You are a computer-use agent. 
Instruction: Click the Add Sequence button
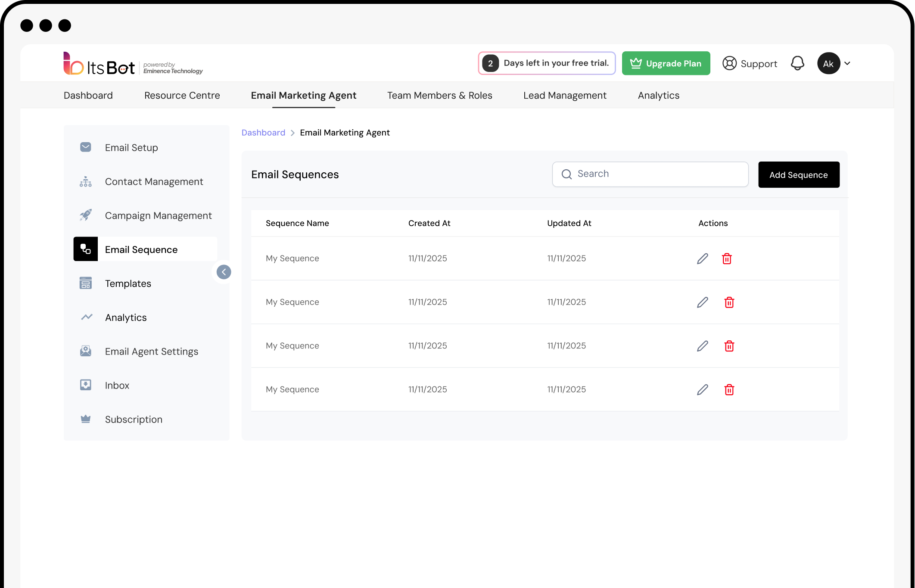click(x=798, y=174)
